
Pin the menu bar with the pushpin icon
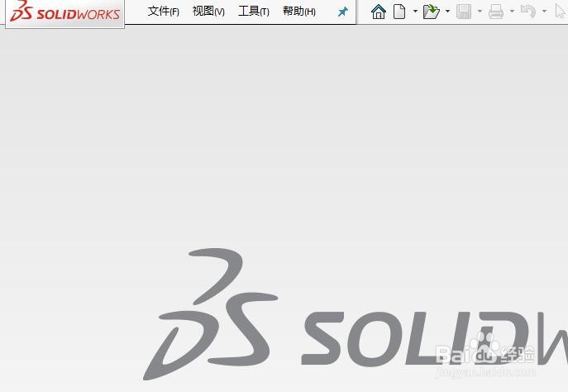coord(342,12)
